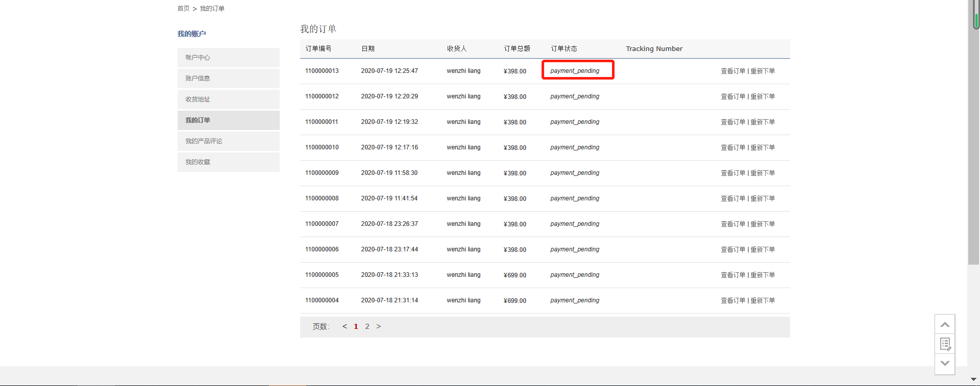980x386 pixels.
Task: Reorder order 1100000010 via 重新下单
Action: [x=763, y=148]
